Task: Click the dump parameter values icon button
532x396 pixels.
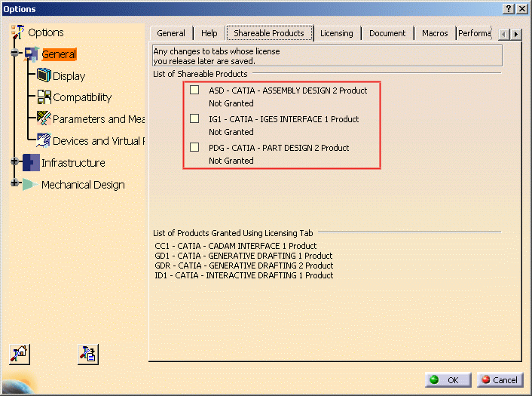Action: pyautogui.click(x=88, y=355)
